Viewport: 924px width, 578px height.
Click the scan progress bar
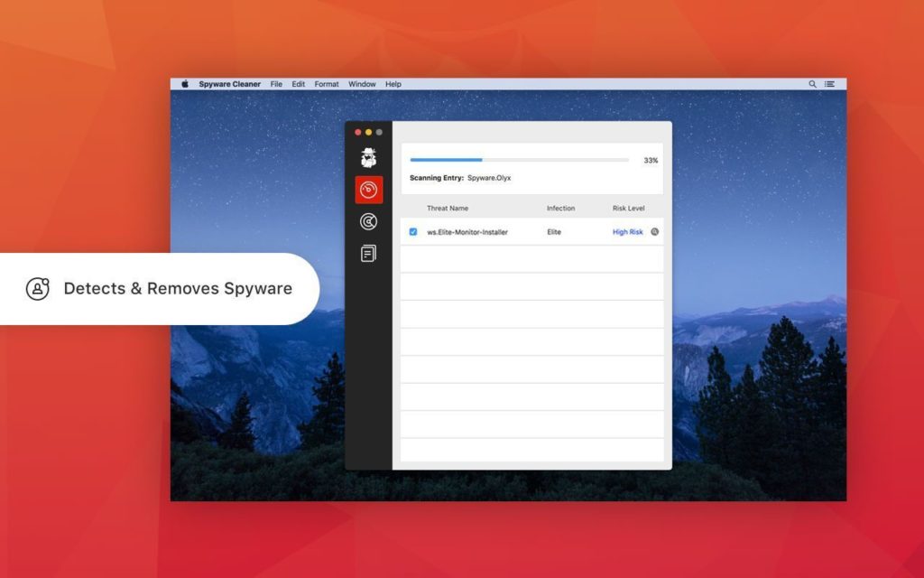519,160
